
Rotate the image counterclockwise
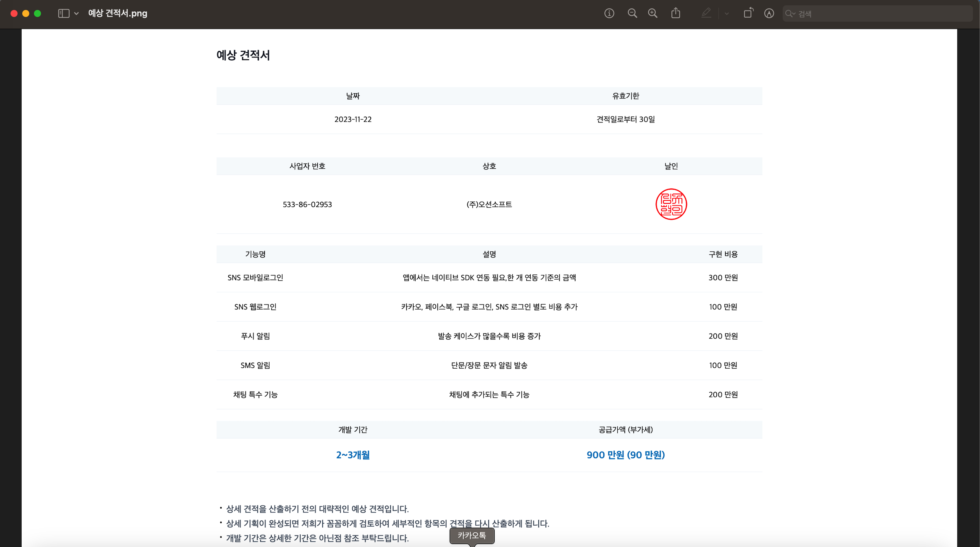(x=748, y=13)
